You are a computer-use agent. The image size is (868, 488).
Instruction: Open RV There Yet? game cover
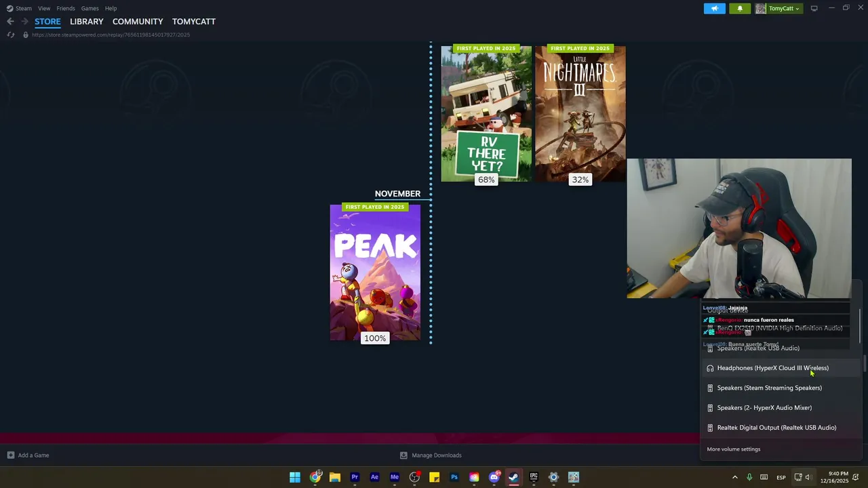(x=486, y=113)
